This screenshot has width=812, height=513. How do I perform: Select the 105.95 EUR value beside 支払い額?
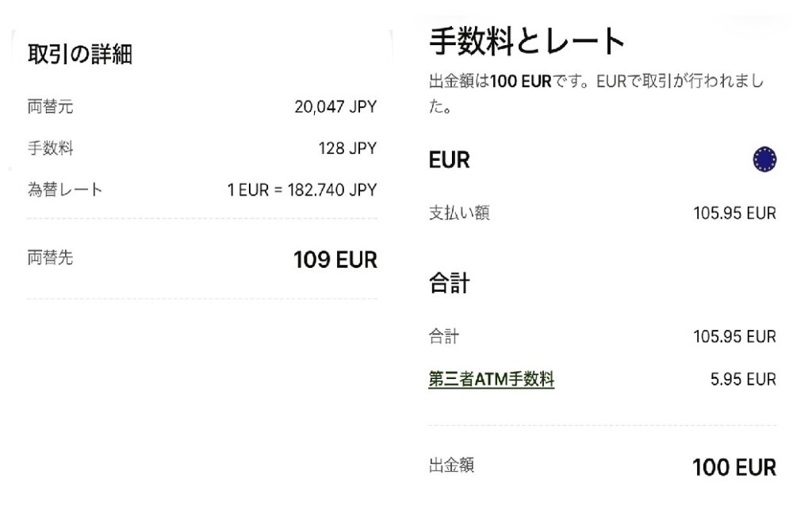click(x=734, y=213)
